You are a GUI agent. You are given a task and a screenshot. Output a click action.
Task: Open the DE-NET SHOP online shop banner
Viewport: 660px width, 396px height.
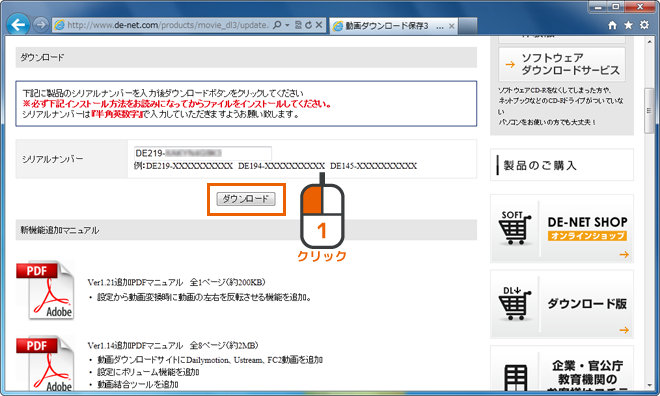click(x=562, y=229)
